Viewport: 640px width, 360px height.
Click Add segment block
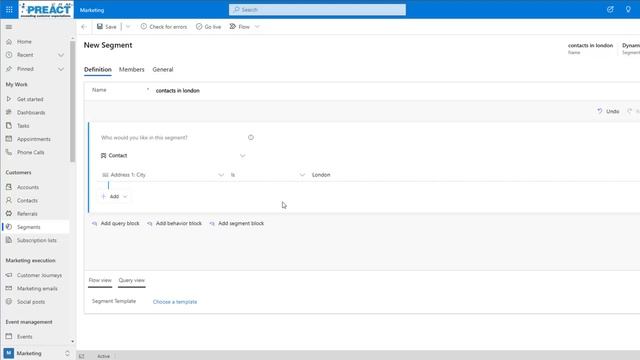pos(237,224)
